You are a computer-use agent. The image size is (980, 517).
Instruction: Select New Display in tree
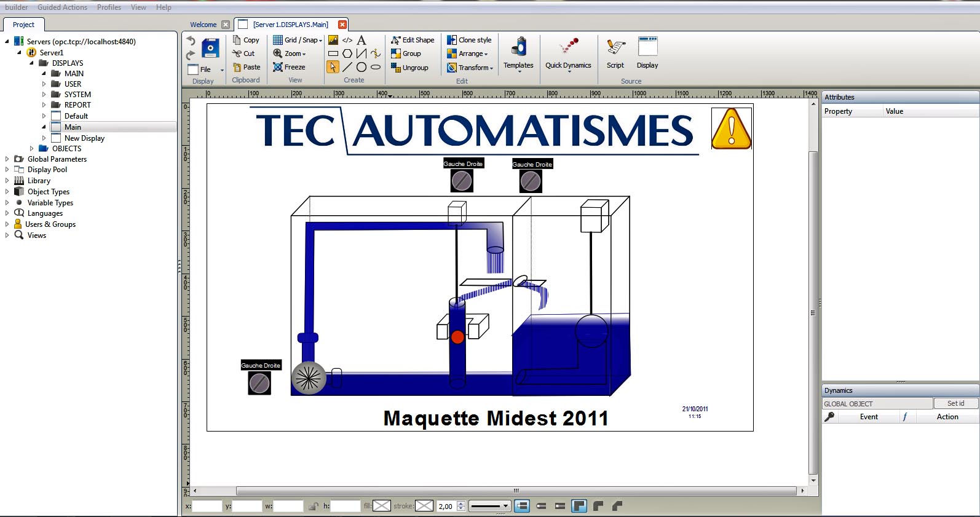click(x=84, y=138)
